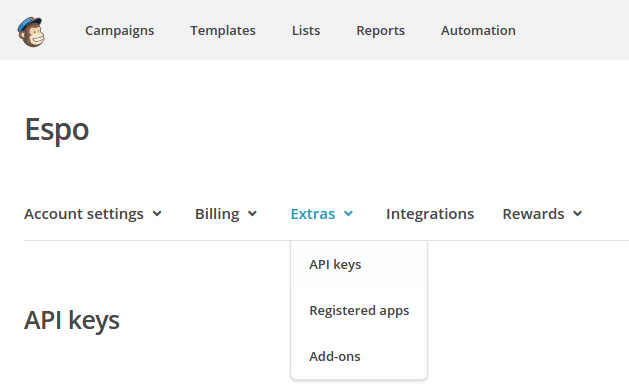
Task: Expand the Account settings dropdown
Action: coord(93,214)
